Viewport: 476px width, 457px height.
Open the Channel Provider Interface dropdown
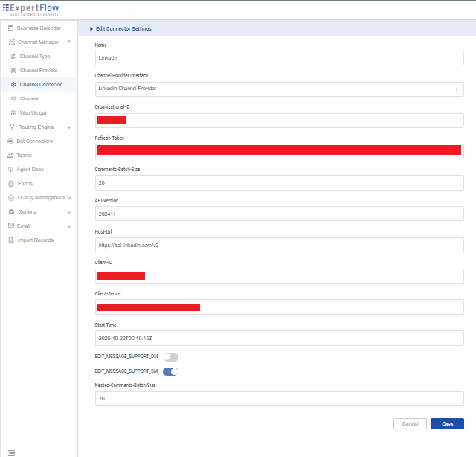(x=279, y=89)
